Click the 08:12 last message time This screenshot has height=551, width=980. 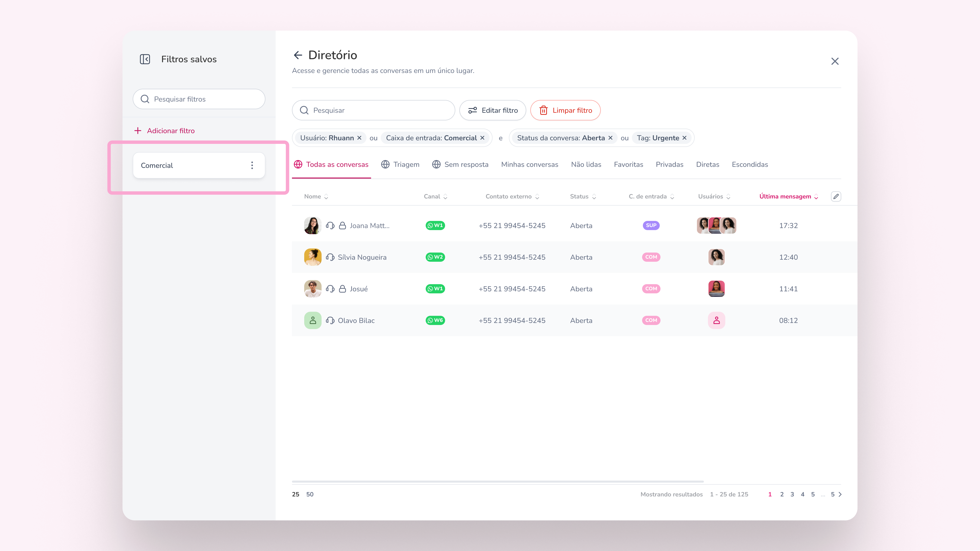788,320
